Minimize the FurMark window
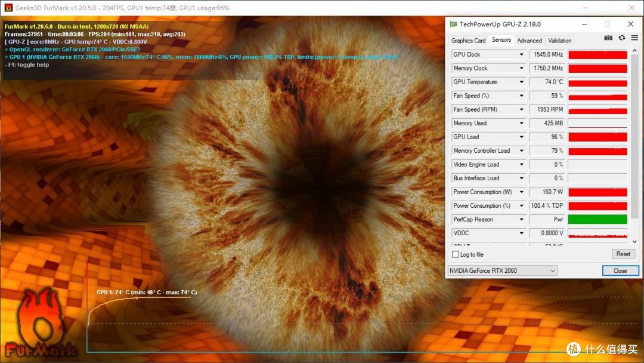Screen dimensions: 644x363 click(x=586, y=8)
